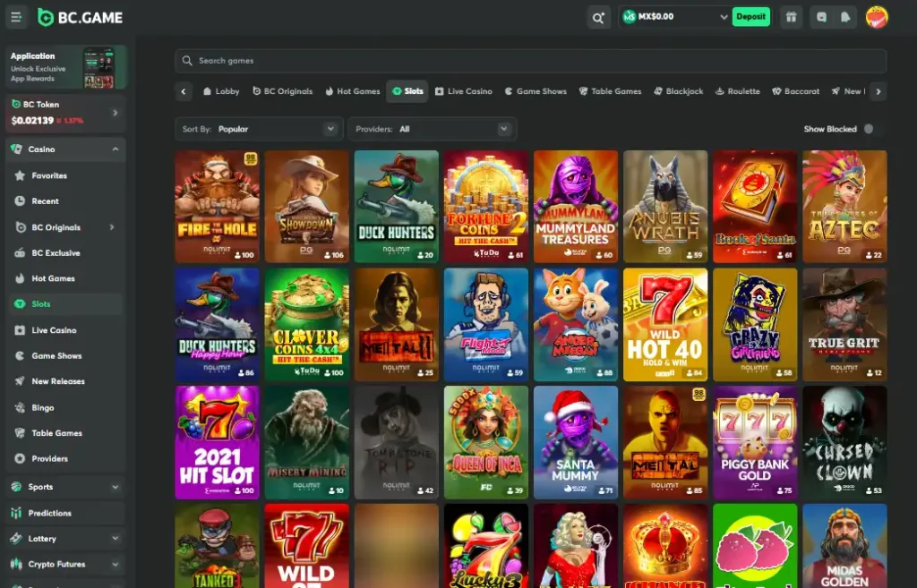Switch to the Table Games tab
Screen dimensions: 917x588
click(x=610, y=91)
